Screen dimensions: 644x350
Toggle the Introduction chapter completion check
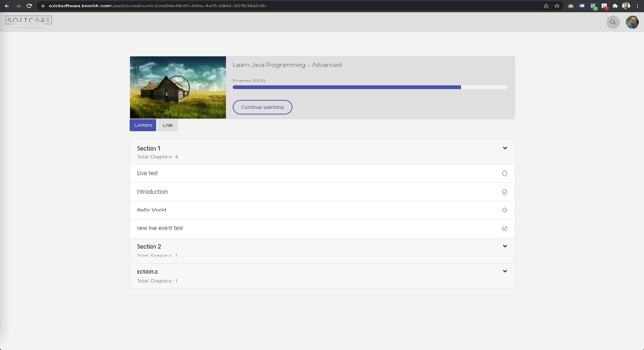coord(505,192)
